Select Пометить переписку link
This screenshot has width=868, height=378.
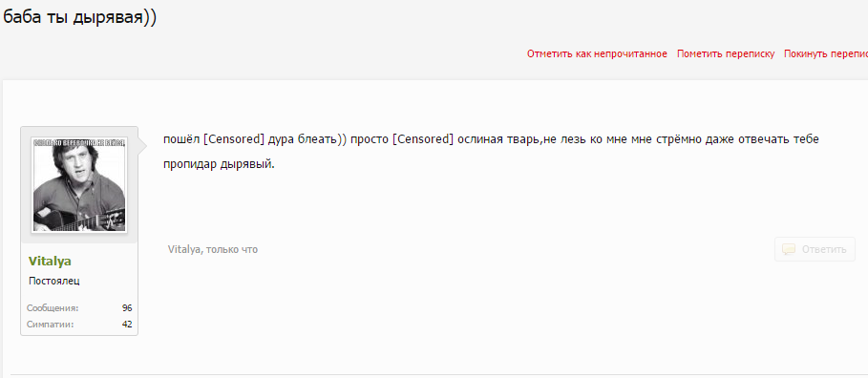point(726,54)
